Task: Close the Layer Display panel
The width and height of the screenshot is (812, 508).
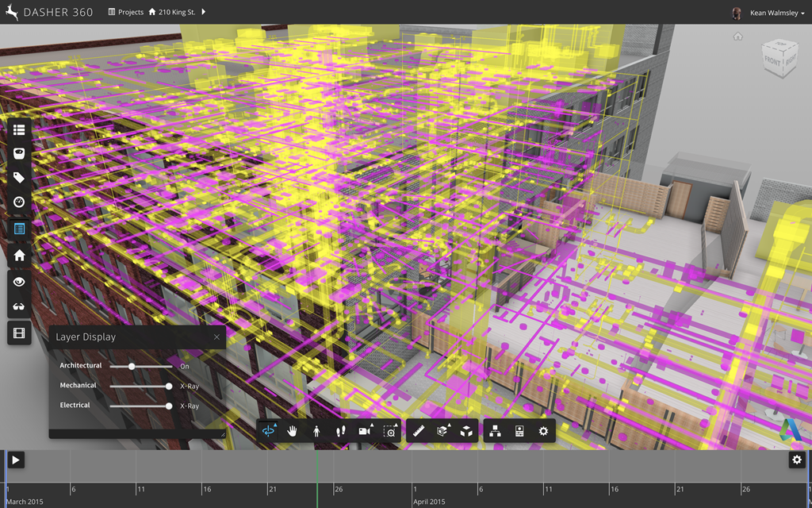Action: (216, 337)
